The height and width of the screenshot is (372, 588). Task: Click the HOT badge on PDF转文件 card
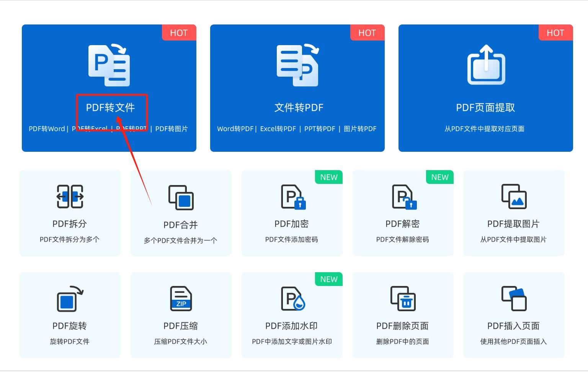click(179, 32)
